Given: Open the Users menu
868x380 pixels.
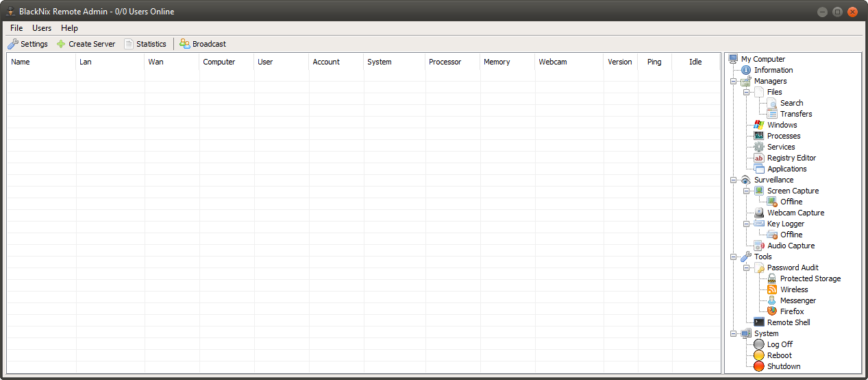Looking at the screenshot, I should pyautogui.click(x=42, y=28).
